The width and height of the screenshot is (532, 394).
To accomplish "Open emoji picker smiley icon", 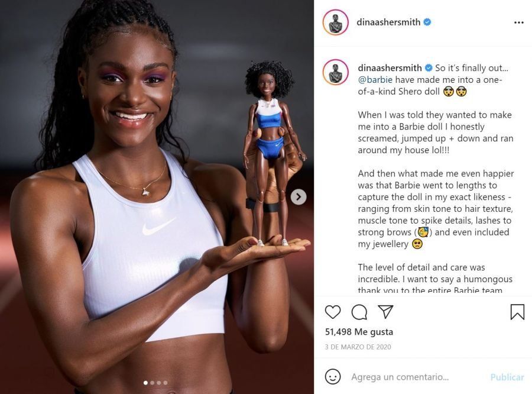I will click(332, 377).
